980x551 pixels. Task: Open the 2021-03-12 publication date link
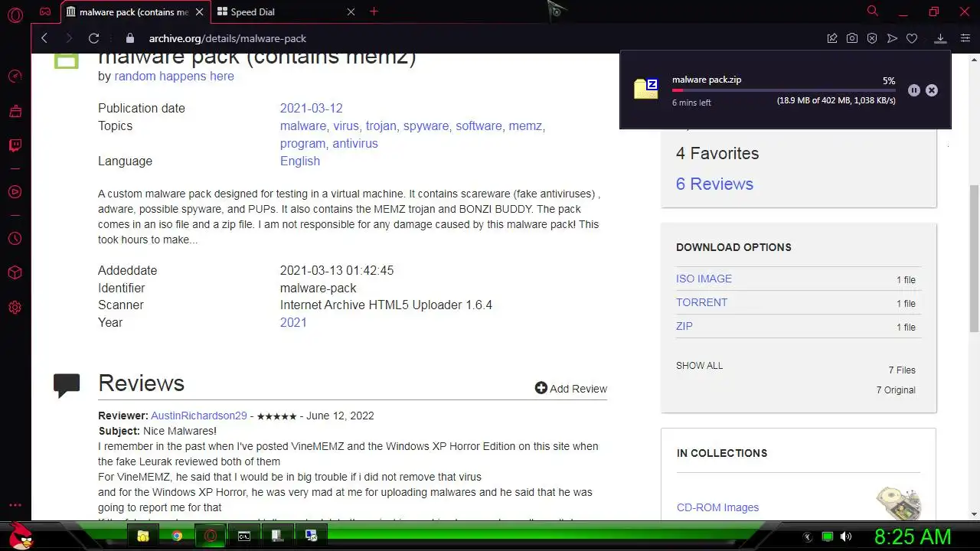(x=311, y=108)
